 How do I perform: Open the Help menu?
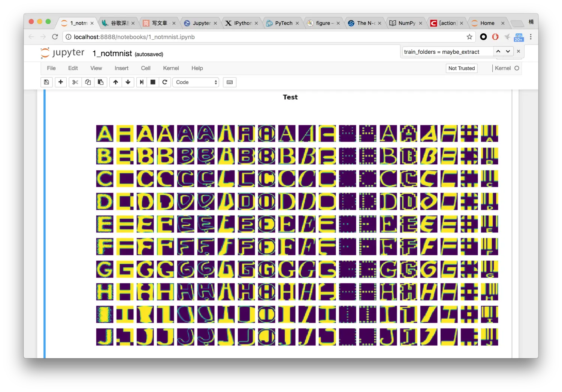[197, 68]
